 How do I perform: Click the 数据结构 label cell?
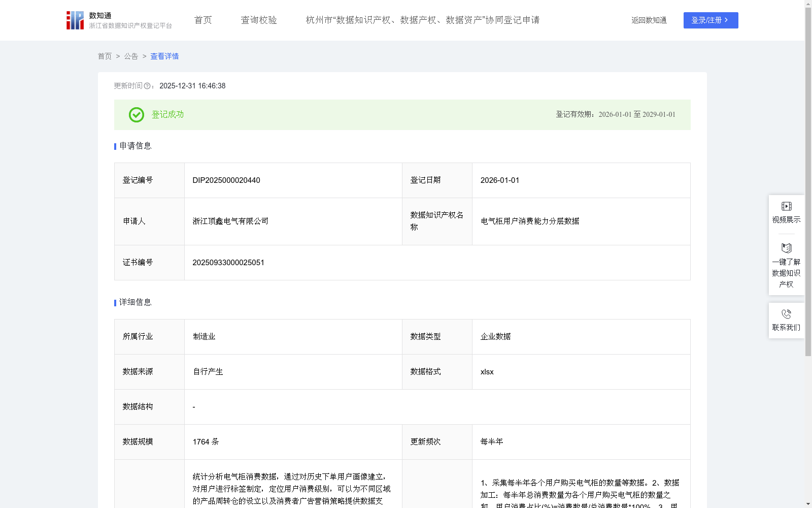149,407
